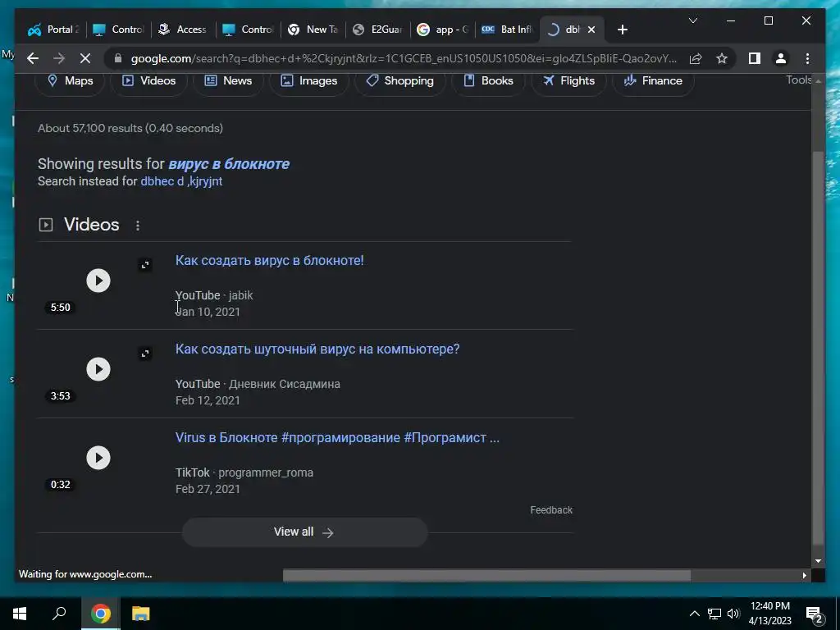Expand preview of Как создать вирус в блокноте video
Viewport: 840px width, 630px height.
[145, 265]
